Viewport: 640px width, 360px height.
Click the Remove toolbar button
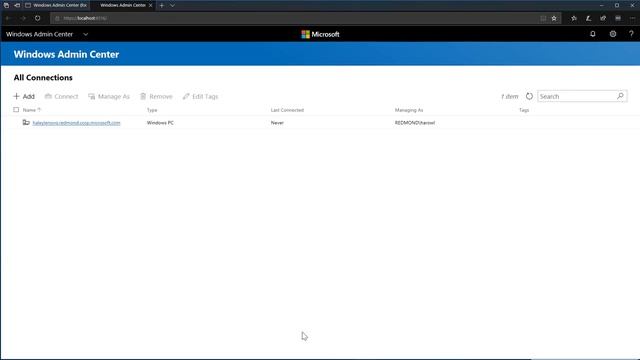[x=156, y=96]
